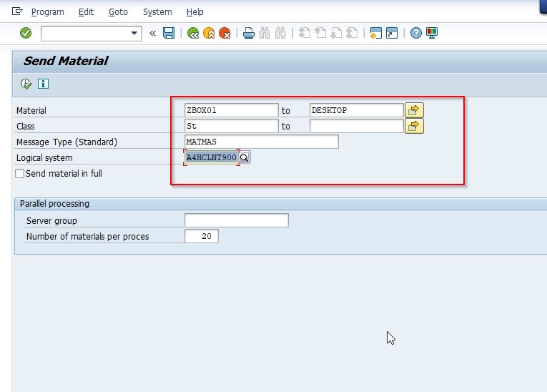
Task: Click the Class from field St
Action: (231, 126)
